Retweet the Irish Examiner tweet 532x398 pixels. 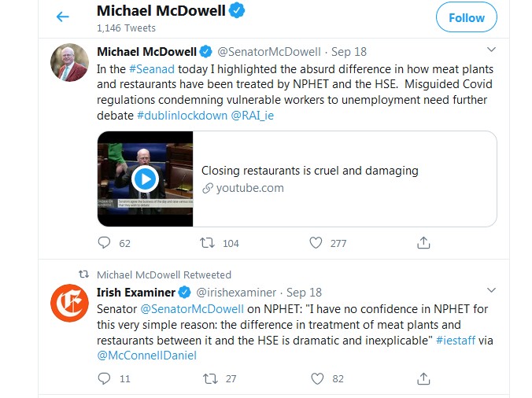point(208,378)
